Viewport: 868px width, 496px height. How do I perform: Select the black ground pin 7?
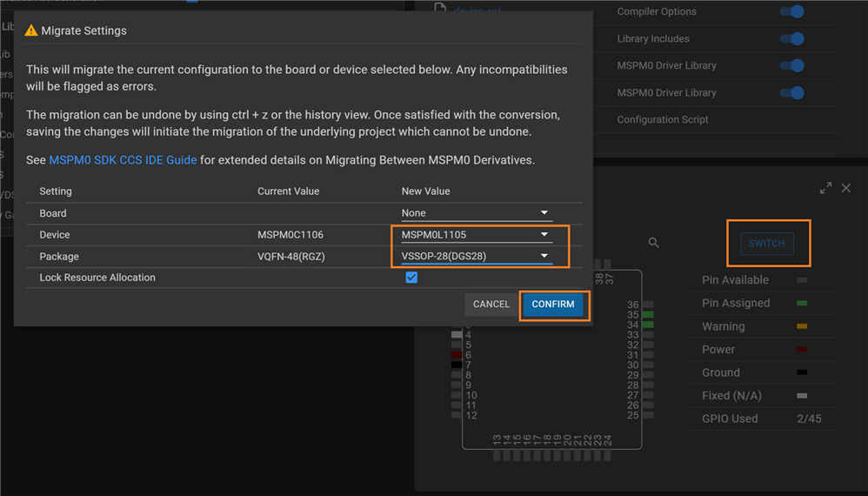[x=456, y=365]
